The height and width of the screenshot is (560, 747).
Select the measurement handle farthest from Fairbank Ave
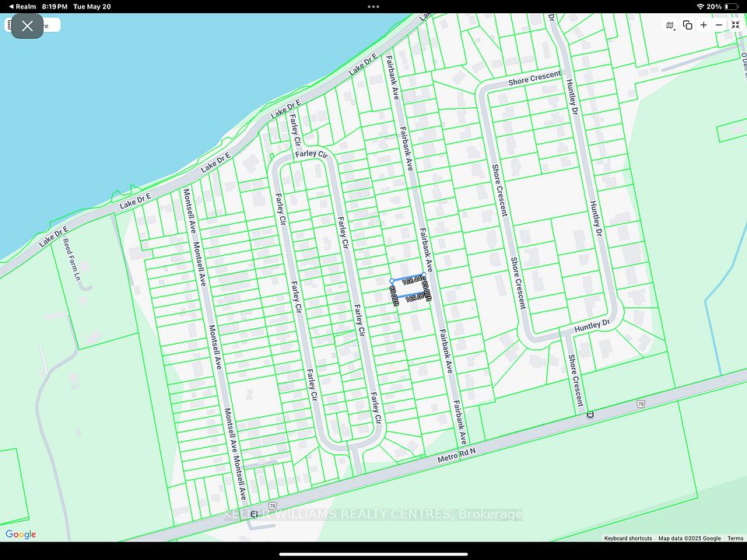tap(391, 281)
